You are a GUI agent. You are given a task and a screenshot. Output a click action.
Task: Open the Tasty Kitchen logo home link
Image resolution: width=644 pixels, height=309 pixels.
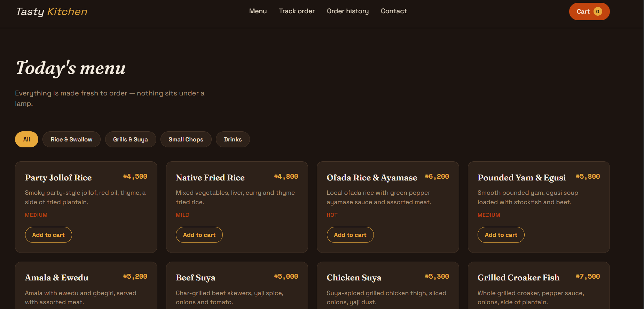click(52, 11)
